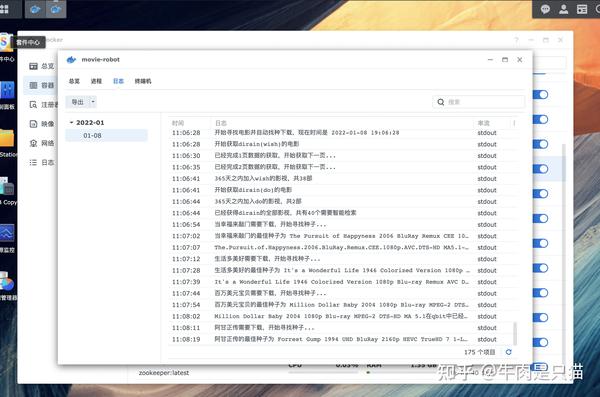Open Control Panel desktop icon

click(7, 91)
